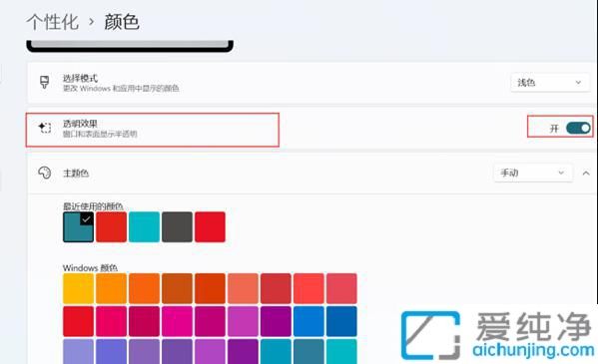The image size is (598, 364).
Task: Click the sparkle icon beside 透明效果
Action: pyautogui.click(x=44, y=128)
